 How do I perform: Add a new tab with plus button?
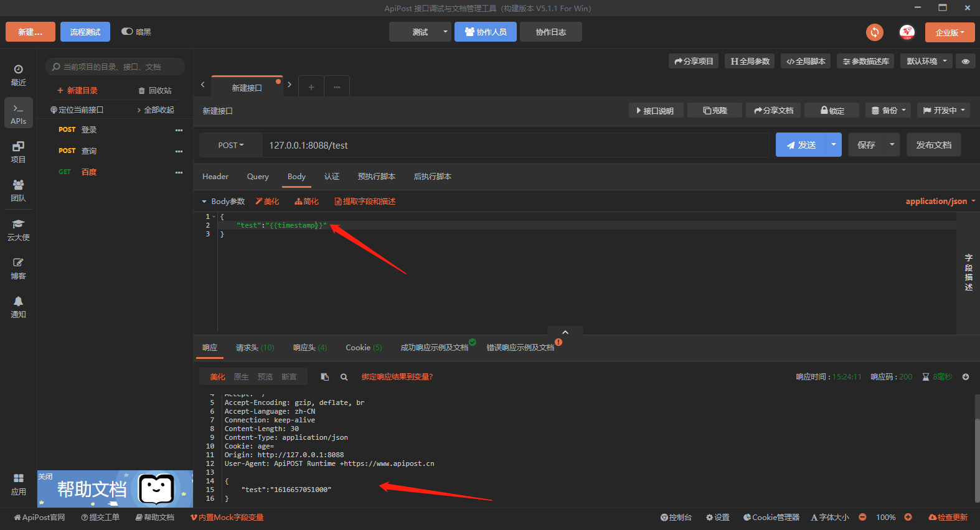tap(311, 87)
